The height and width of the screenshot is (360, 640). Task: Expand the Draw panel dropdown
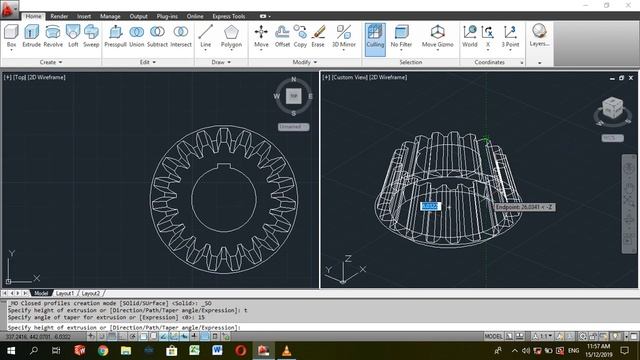pos(221,62)
